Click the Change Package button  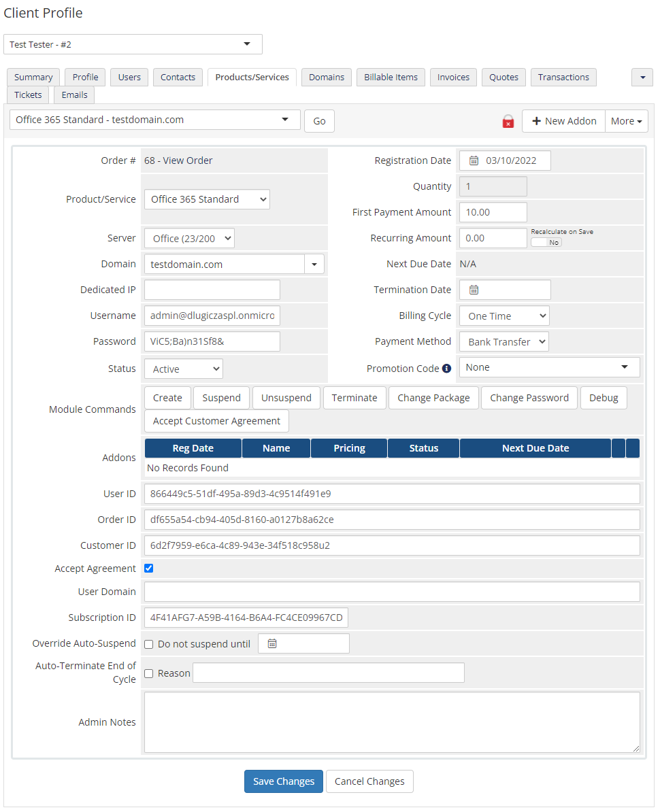coord(433,398)
